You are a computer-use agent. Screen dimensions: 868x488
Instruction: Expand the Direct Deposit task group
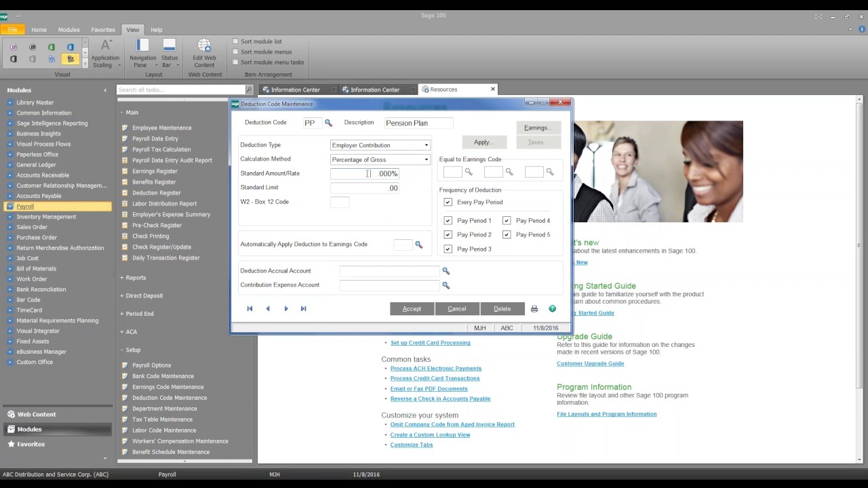point(141,296)
